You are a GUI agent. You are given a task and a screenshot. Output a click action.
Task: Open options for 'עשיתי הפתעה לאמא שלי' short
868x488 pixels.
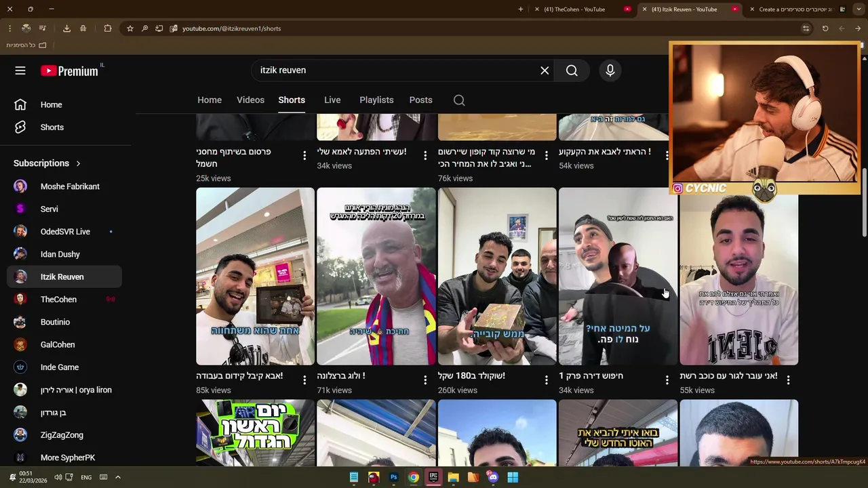tap(425, 156)
